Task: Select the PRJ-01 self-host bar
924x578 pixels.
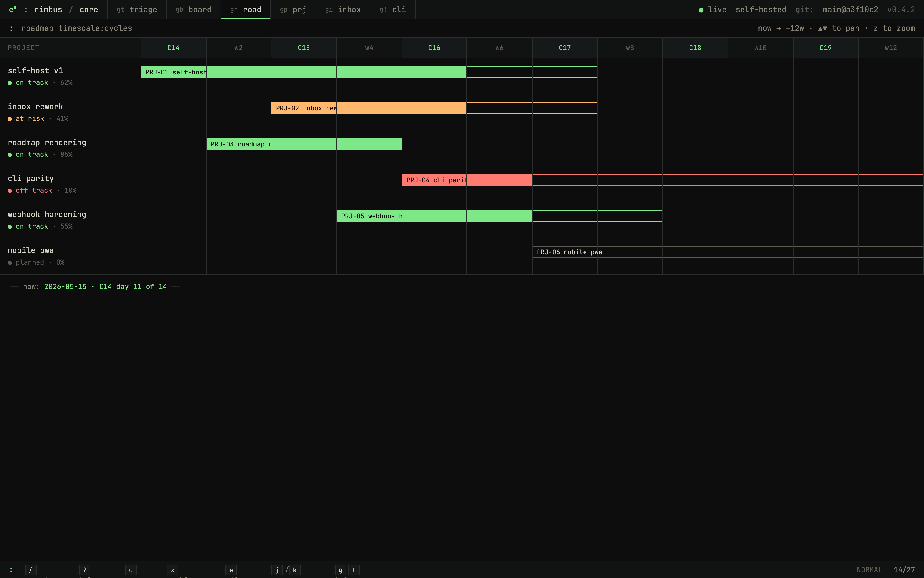Action: coord(369,72)
